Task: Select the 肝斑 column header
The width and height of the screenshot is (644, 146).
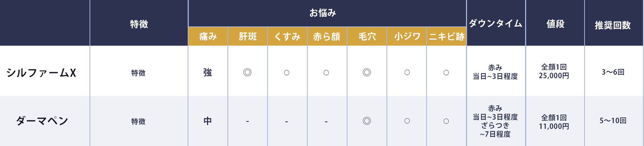Action: click(x=248, y=36)
